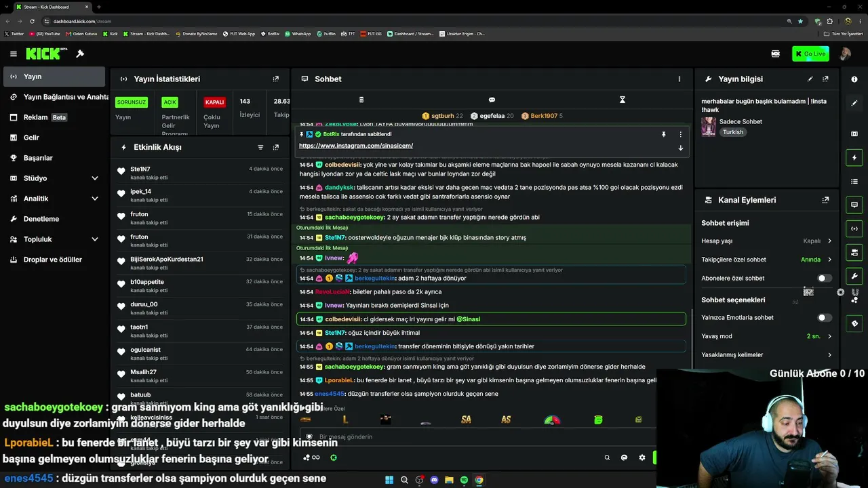This screenshot has width=868, height=488.
Task: Click the tag icon in right rail
Action: tap(854, 323)
